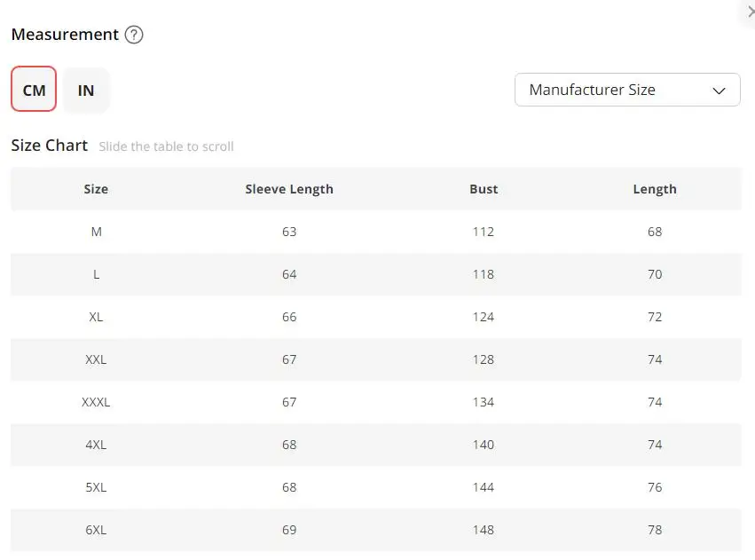Image resolution: width=755 pixels, height=560 pixels.
Task: Select the XXXL size row
Action: coord(375,402)
